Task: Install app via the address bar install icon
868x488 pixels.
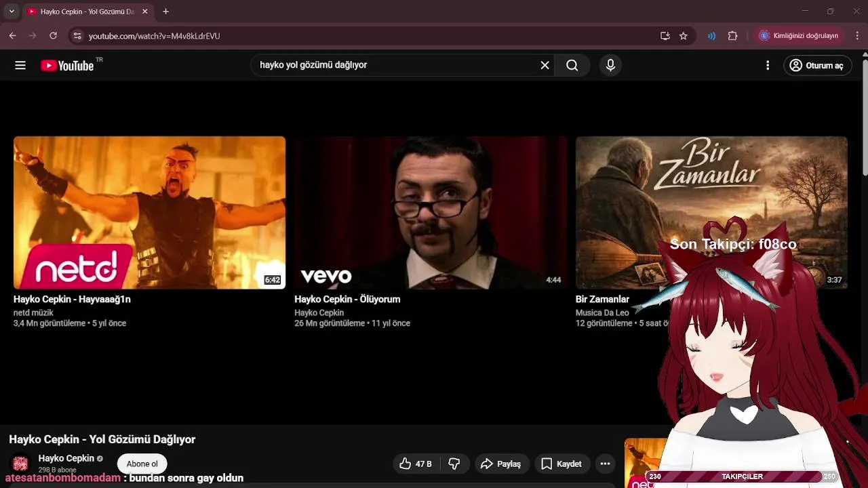Action: pos(665,36)
